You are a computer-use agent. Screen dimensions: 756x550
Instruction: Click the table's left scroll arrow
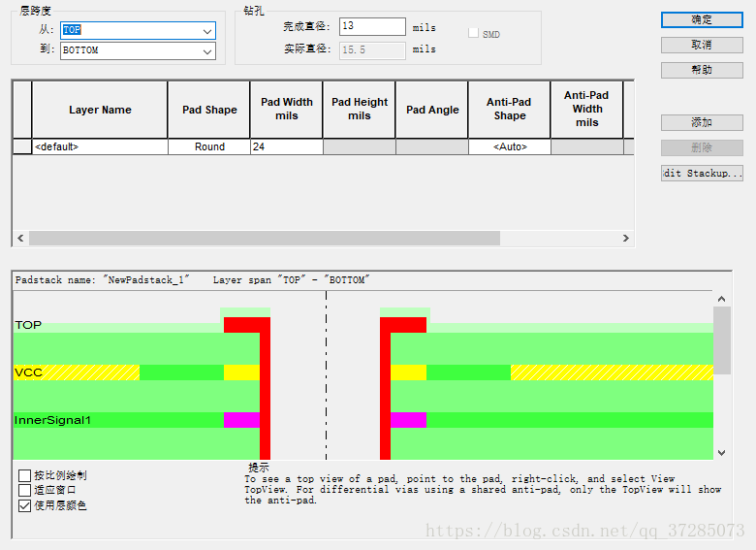tap(20, 238)
